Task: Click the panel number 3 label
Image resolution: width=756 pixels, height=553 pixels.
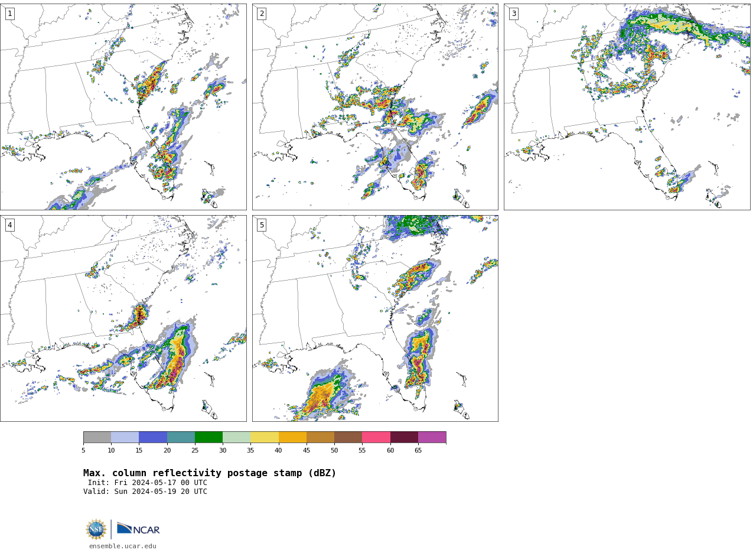Action: pyautogui.click(x=514, y=14)
